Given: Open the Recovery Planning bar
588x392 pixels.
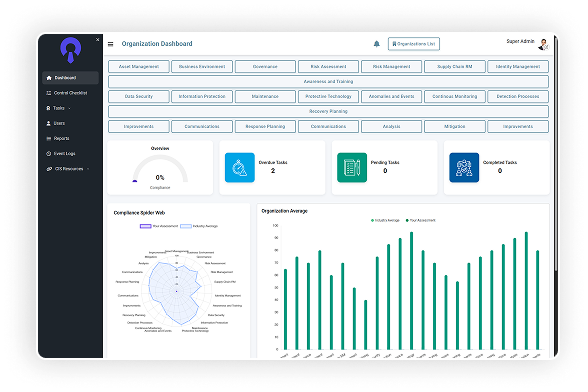Looking at the screenshot, I should [x=328, y=111].
